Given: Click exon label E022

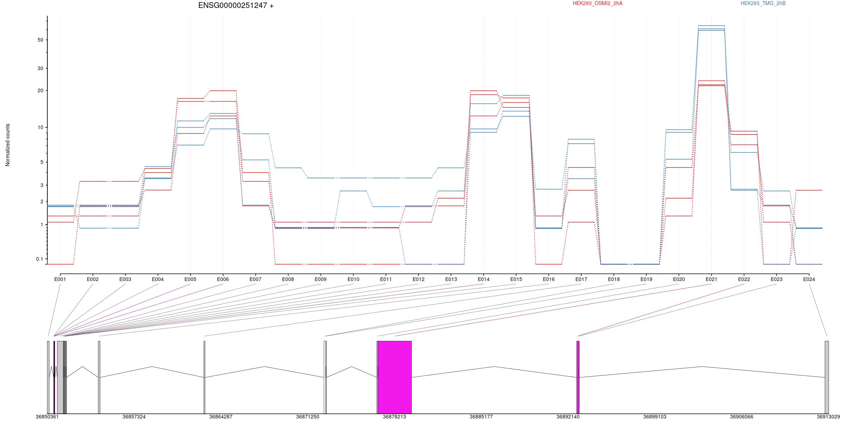Looking at the screenshot, I should click(744, 279).
